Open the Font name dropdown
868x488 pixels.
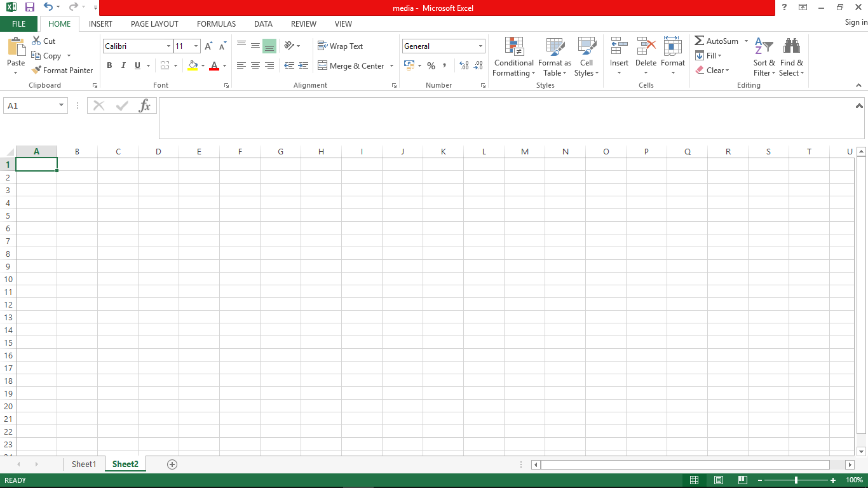click(167, 46)
